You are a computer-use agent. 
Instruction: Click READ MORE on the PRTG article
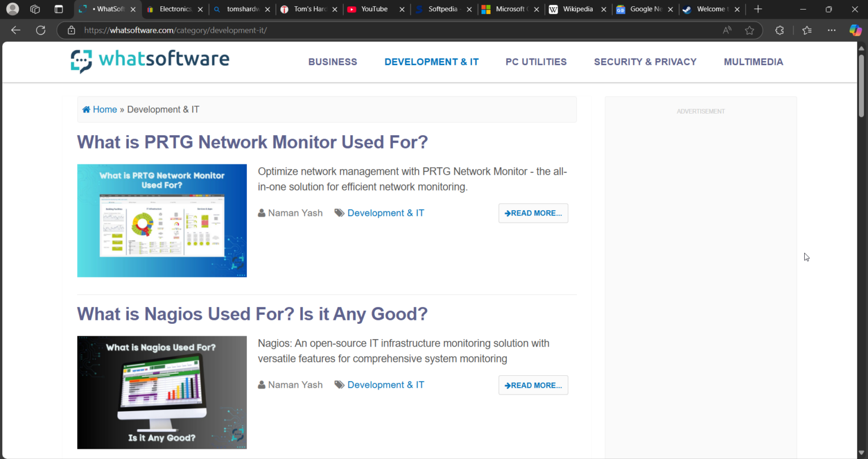[x=533, y=213]
